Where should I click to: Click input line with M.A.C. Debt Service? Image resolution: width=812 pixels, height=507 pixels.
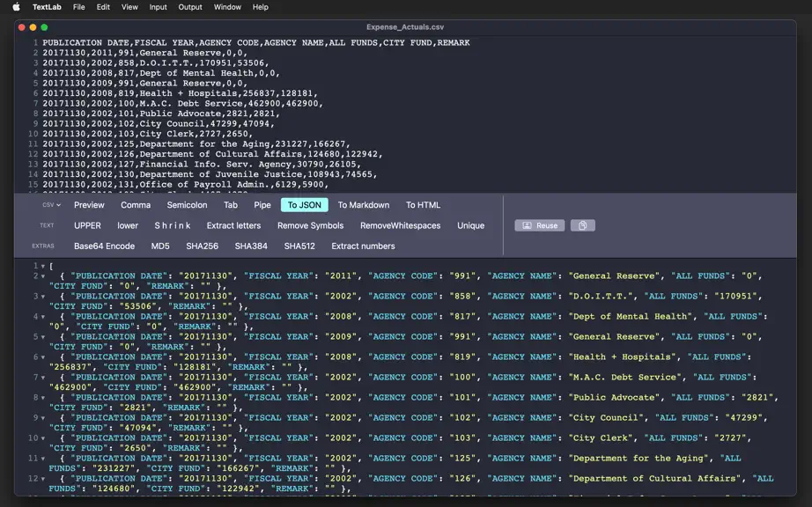point(183,104)
